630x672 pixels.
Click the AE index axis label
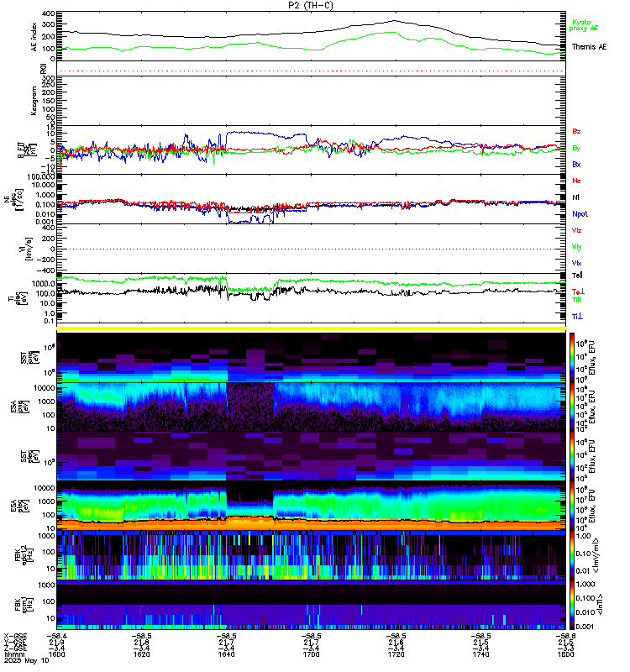[x=34, y=37]
